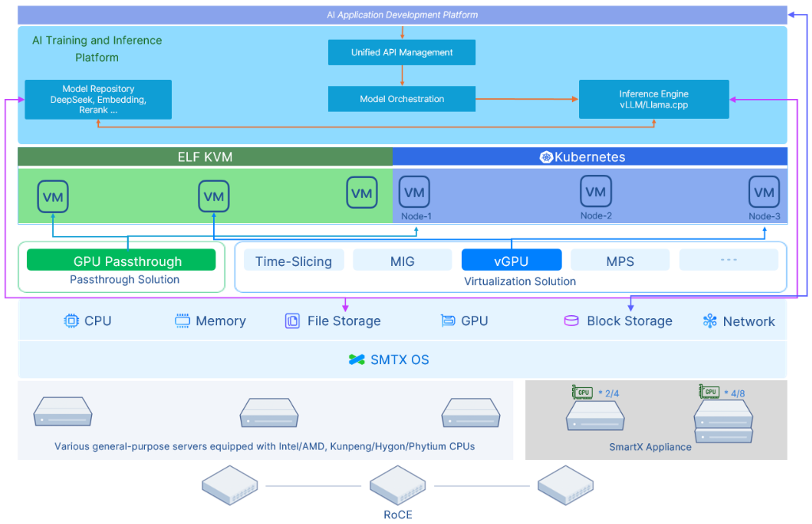Select the center RoCE network switch above the label
The image size is (812, 524).
398,485
